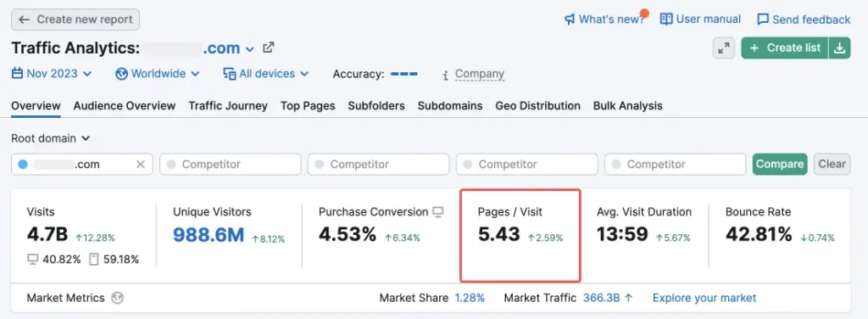The image size is (868, 319).
Task: Click the second Competitor input field
Action: click(x=379, y=165)
